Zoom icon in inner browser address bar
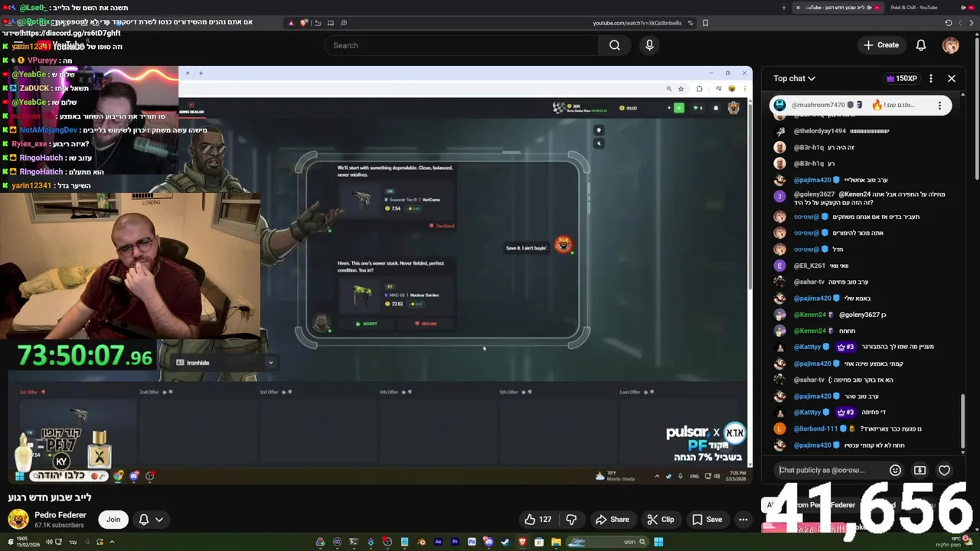Screen dimensions: 980x551 pyautogui.click(x=668, y=89)
